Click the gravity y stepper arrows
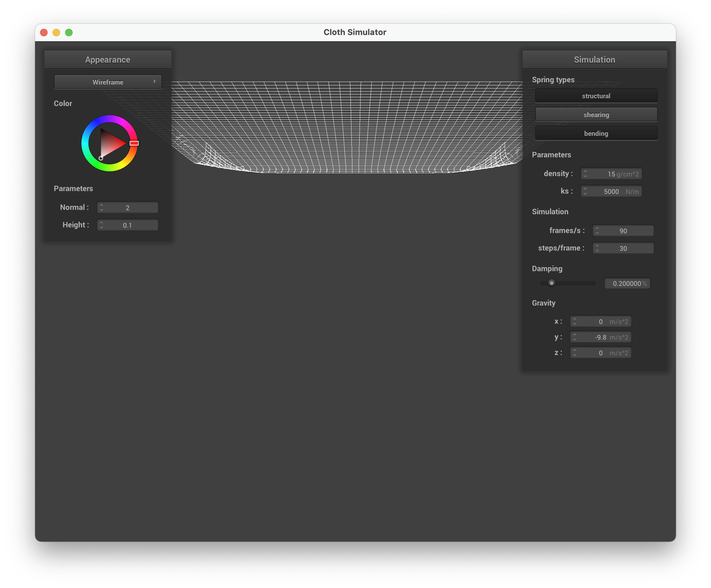Image resolution: width=711 pixels, height=588 pixels. (574, 337)
